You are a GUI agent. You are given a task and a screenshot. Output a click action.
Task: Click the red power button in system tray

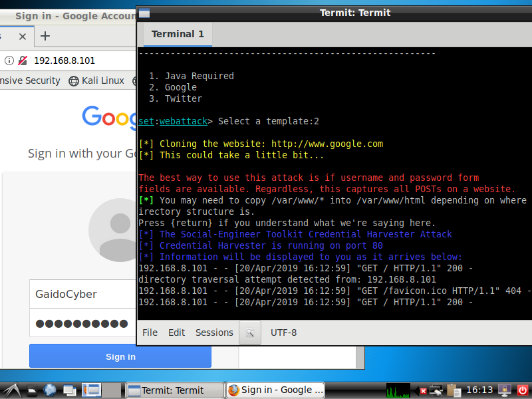tap(523, 390)
